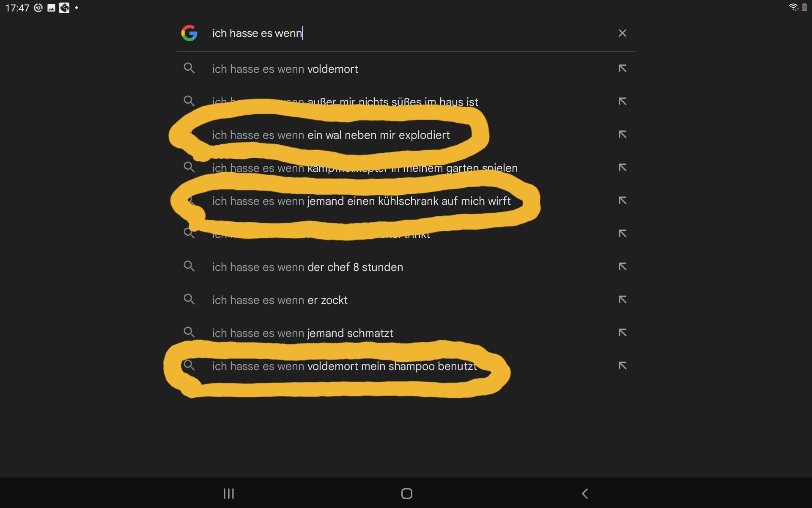Tap the search icon next to 'voldemort'
This screenshot has height=508, width=812.
coord(189,68)
